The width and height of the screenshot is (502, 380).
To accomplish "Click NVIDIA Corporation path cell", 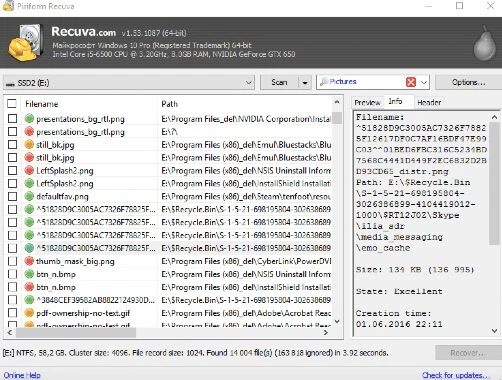I will click(246, 119).
